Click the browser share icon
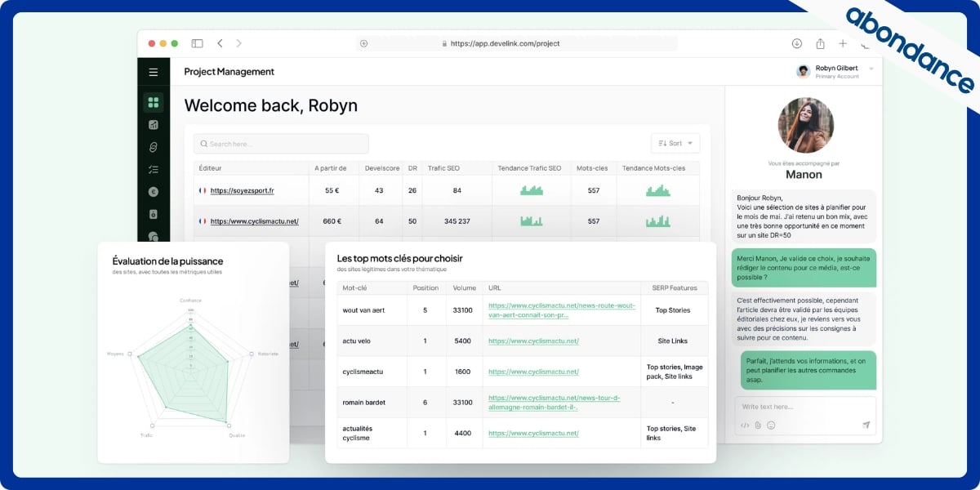The width and height of the screenshot is (980, 490). 820,43
